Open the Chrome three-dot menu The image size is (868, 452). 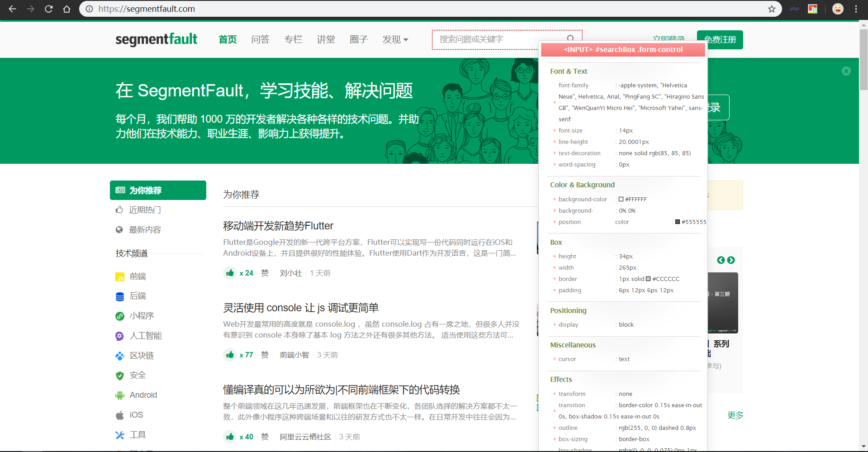(x=856, y=9)
